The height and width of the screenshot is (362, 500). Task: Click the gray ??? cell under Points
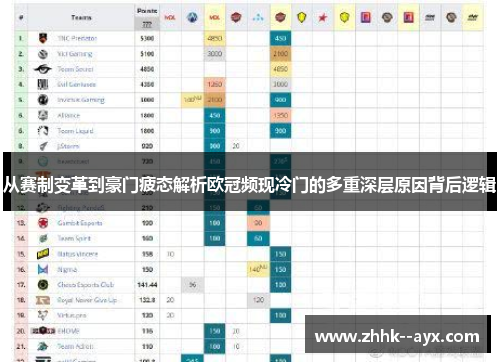[147, 24]
